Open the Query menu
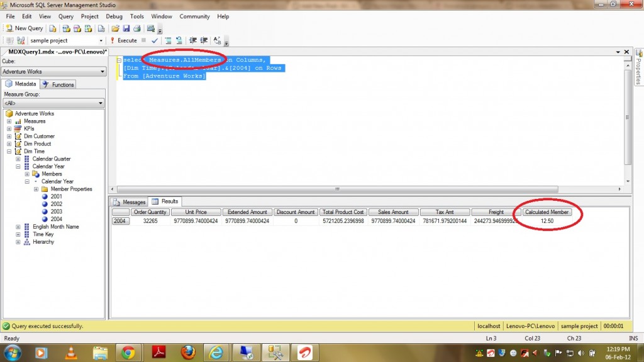The image size is (644, 362). coord(65,16)
